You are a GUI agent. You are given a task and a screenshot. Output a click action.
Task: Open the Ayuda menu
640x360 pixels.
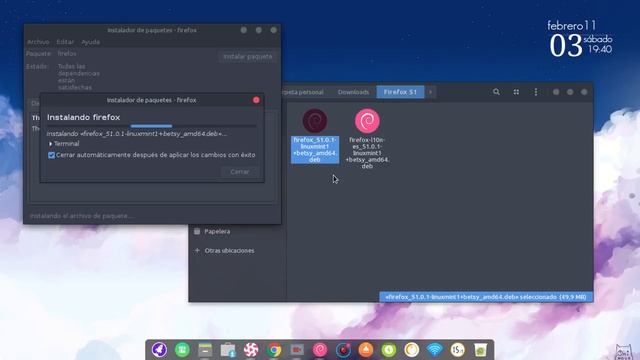[90, 42]
